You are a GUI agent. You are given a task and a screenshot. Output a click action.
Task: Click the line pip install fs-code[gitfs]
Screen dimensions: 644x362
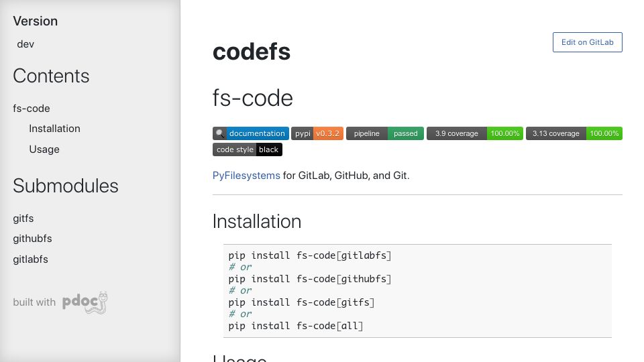301,302
